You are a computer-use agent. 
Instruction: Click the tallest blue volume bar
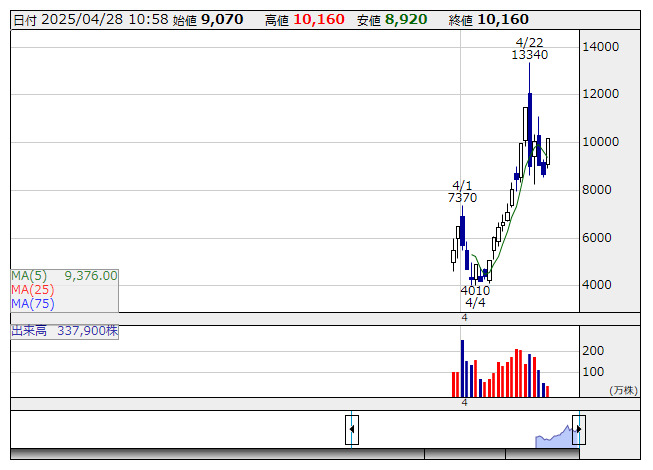click(462, 368)
